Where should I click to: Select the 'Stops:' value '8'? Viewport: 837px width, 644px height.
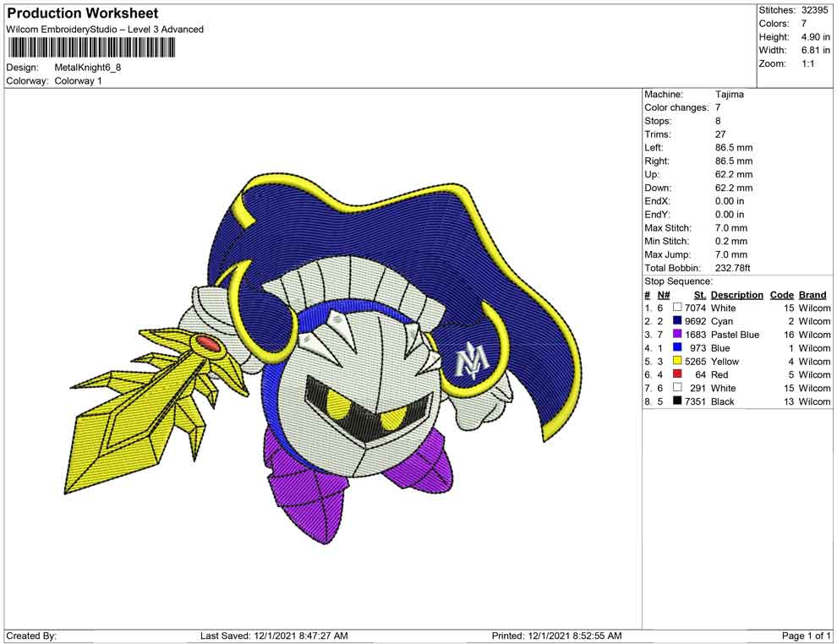[x=718, y=121]
